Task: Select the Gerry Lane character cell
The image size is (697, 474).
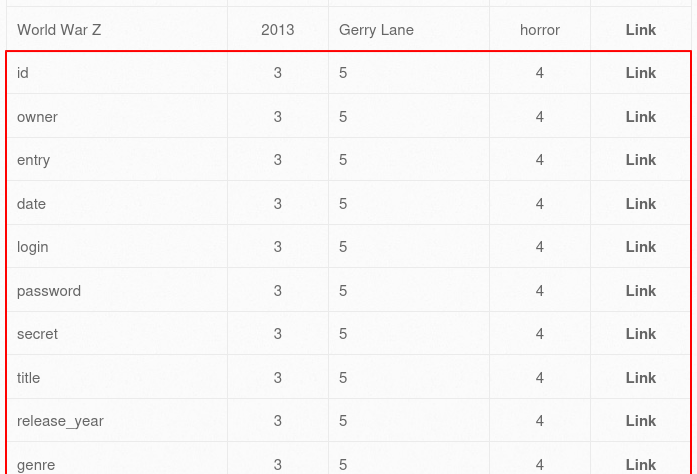Action: [x=409, y=28]
